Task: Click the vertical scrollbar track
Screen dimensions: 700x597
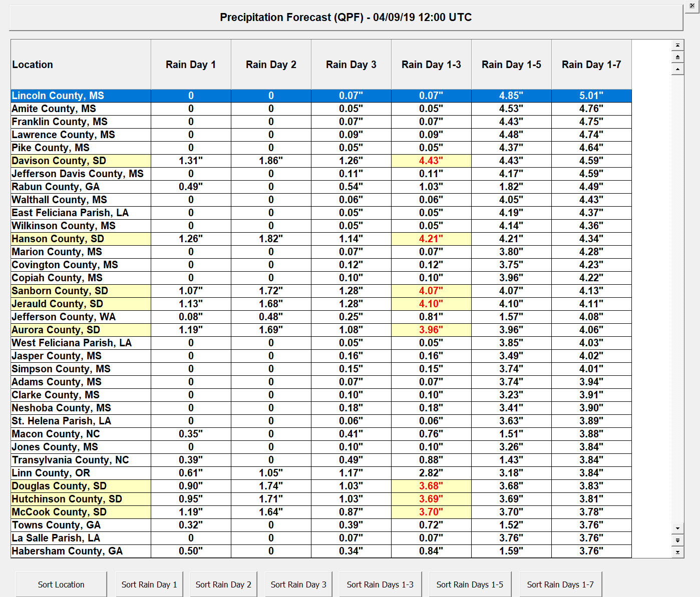Action: click(677, 300)
